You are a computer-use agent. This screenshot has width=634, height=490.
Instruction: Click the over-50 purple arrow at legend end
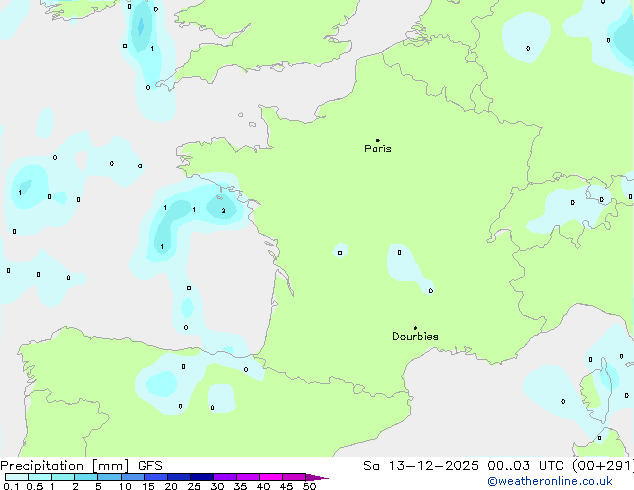[x=317, y=477]
